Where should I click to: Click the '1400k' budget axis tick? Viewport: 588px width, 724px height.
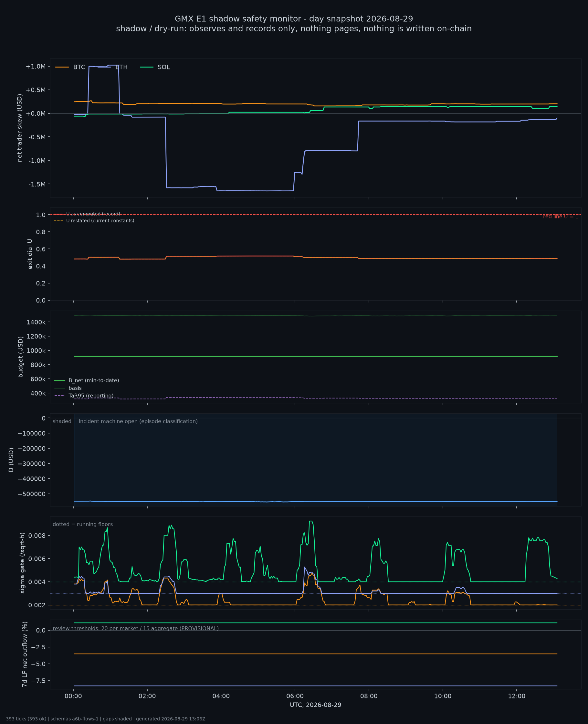36,322
